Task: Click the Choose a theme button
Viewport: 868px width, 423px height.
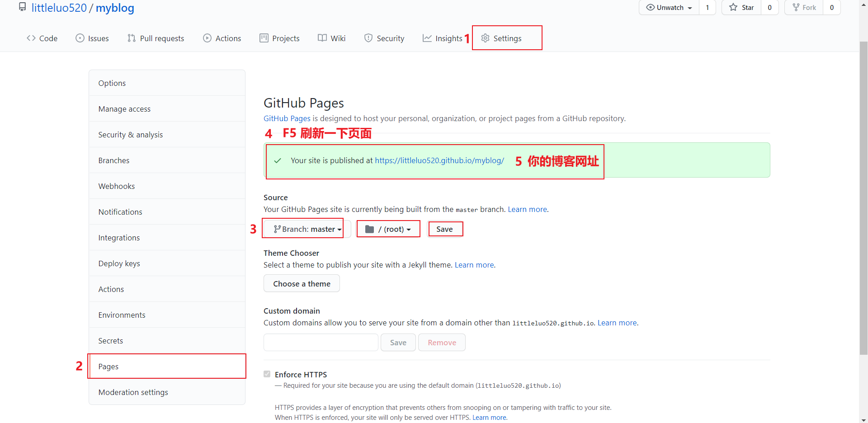Action: 302,284
